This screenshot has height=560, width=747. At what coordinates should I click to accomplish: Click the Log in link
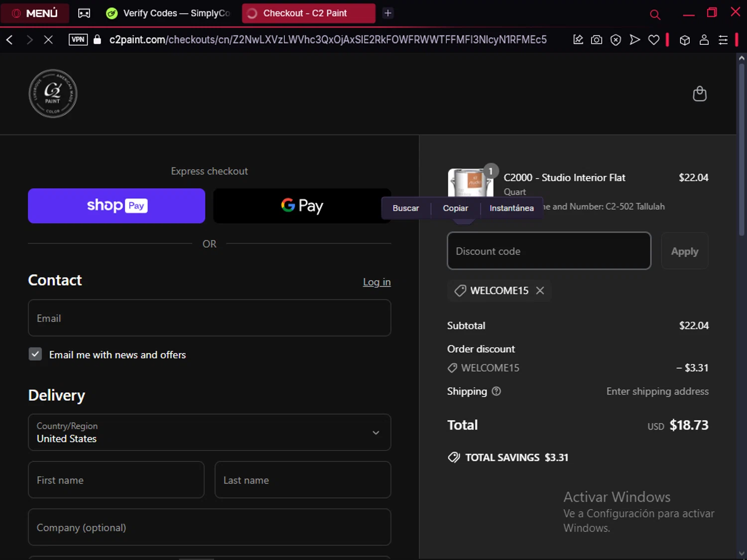(x=377, y=282)
